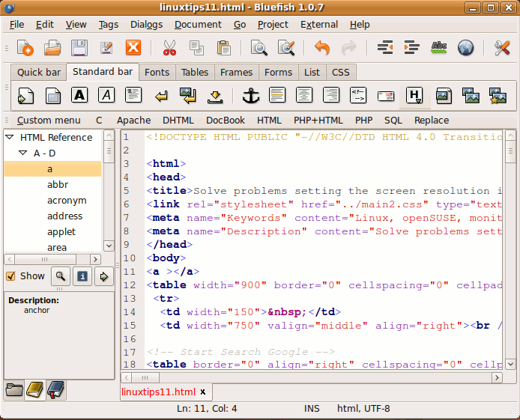The width and height of the screenshot is (520, 420).
Task: Click the scissors Cut icon
Action: click(168, 49)
